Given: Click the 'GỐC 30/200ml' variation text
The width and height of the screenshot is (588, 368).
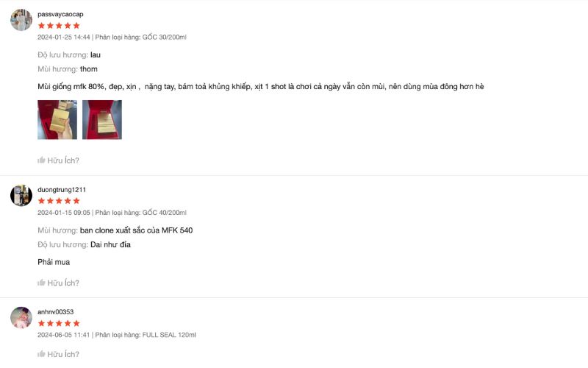Looking at the screenshot, I should [x=164, y=37].
